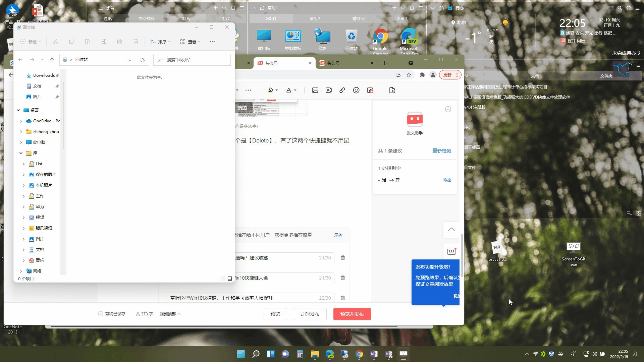Click the 重新检测 recheck link

441,151
